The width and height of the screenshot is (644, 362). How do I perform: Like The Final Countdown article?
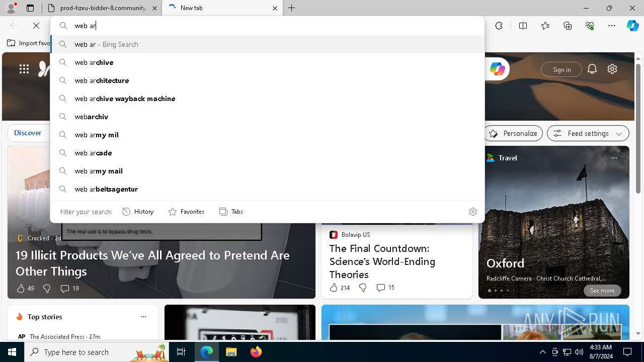pyautogui.click(x=340, y=288)
